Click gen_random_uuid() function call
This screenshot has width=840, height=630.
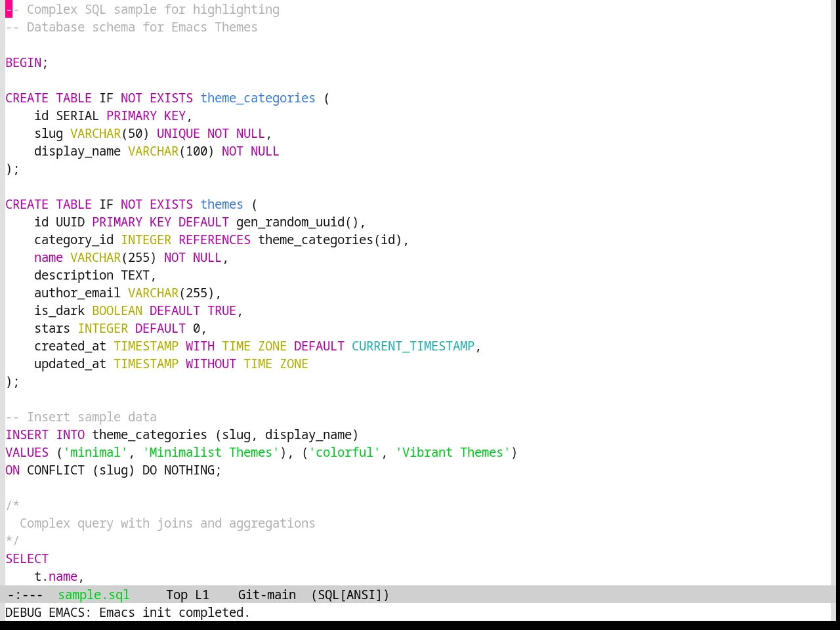297,222
